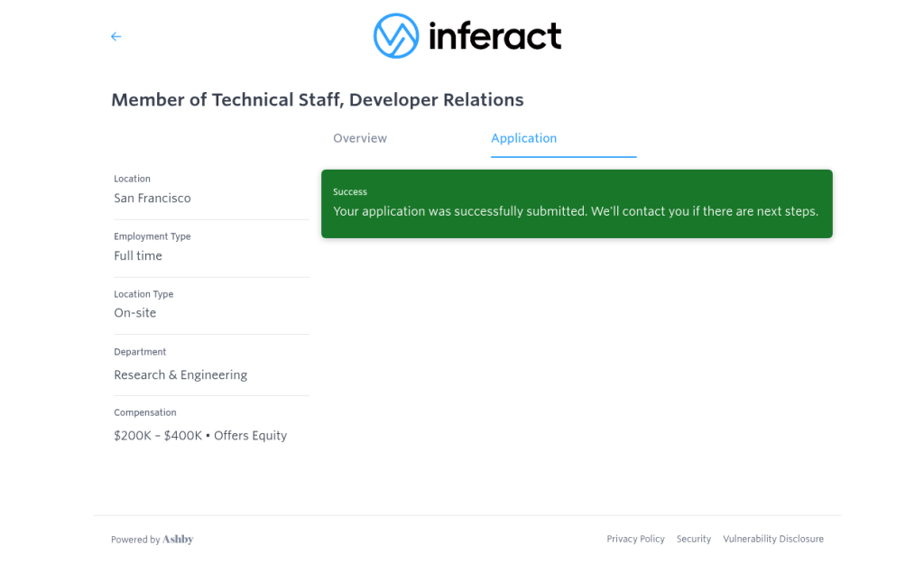Image resolution: width=924 pixels, height=564 pixels.
Task: Click the circular Inferact logo mark
Action: click(396, 36)
